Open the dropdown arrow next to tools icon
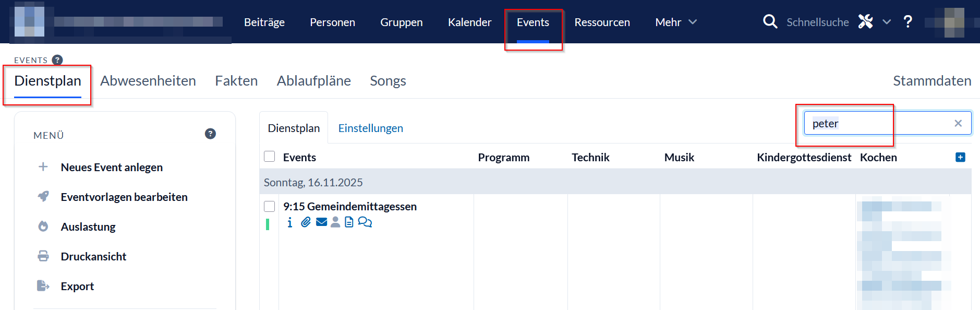The image size is (980, 310). [887, 22]
